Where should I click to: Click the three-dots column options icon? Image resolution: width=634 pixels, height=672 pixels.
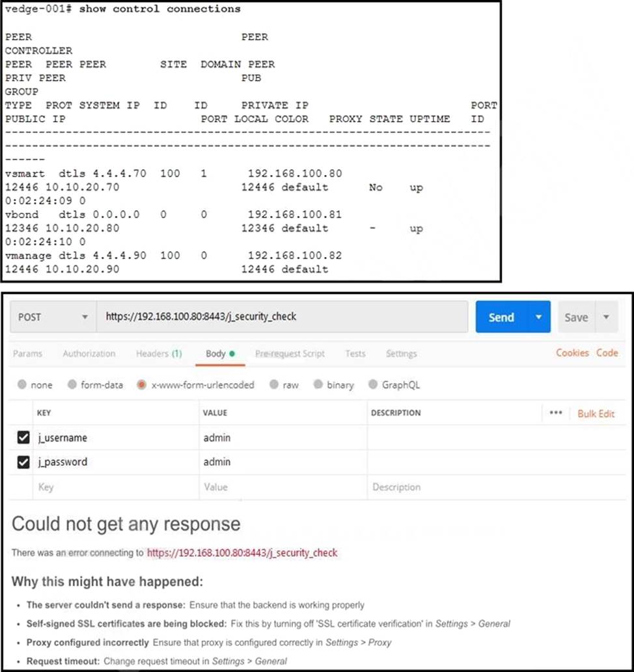coord(555,413)
